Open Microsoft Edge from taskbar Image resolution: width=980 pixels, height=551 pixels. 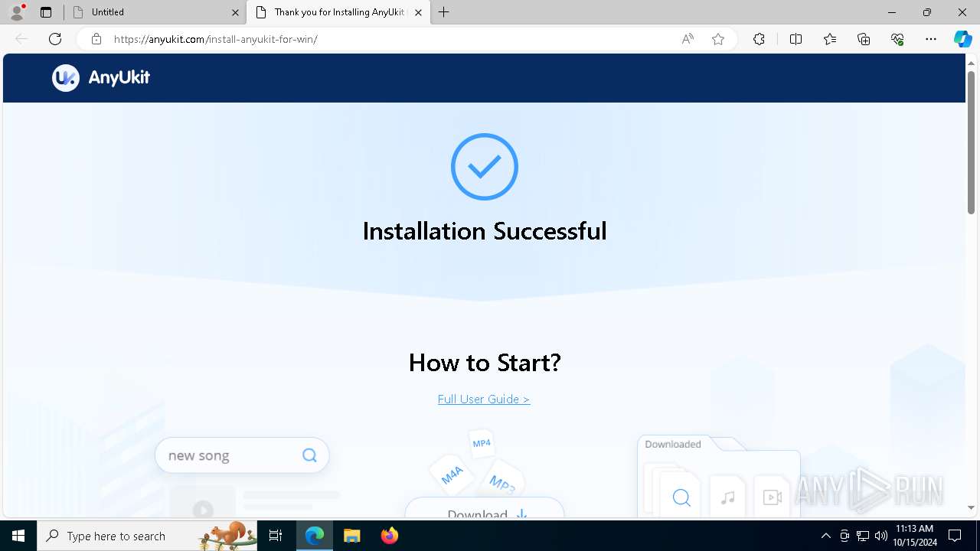pos(315,536)
